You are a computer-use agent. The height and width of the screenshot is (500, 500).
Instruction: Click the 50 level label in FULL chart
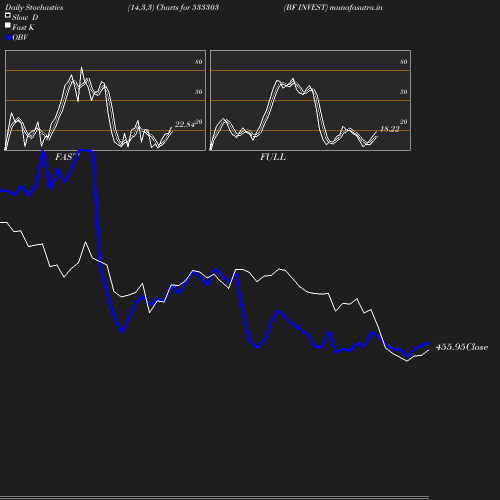pos(404,92)
